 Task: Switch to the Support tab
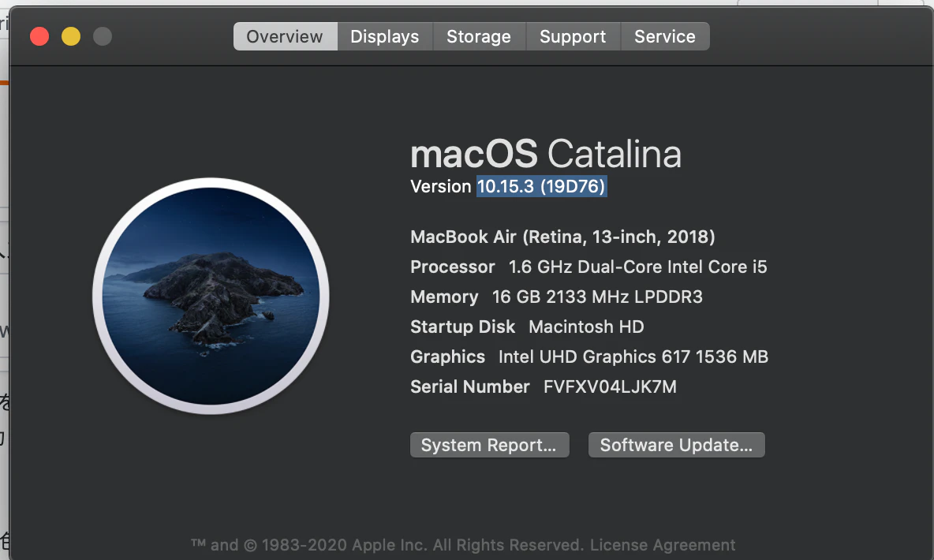click(573, 36)
